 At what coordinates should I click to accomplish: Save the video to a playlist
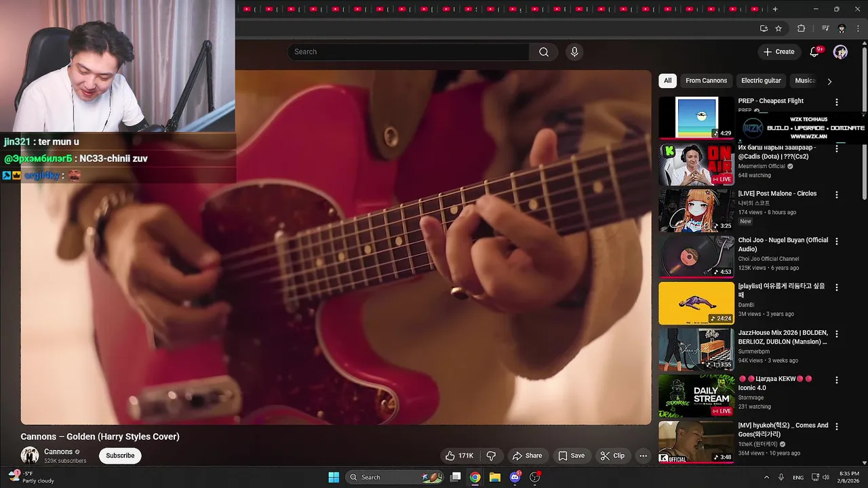pyautogui.click(x=571, y=455)
